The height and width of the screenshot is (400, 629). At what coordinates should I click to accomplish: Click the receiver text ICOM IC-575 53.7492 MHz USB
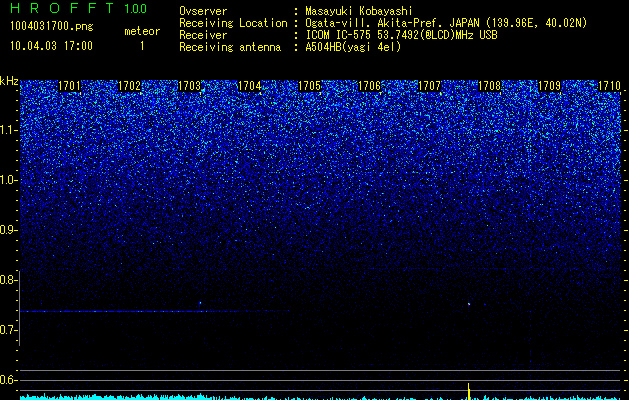tap(401, 35)
